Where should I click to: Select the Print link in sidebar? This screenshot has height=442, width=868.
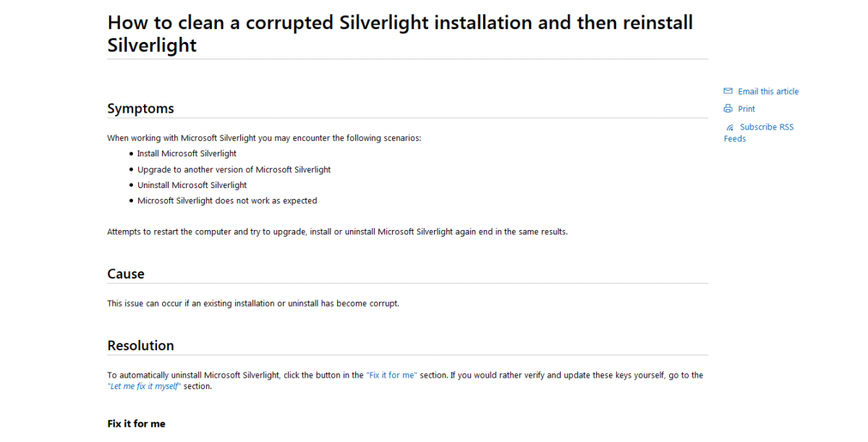click(746, 109)
